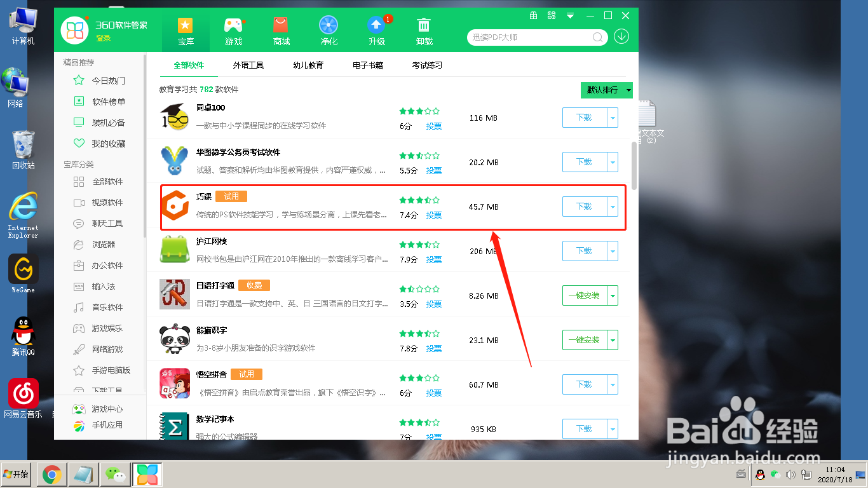Open the download manager arrow icon

click(x=621, y=36)
